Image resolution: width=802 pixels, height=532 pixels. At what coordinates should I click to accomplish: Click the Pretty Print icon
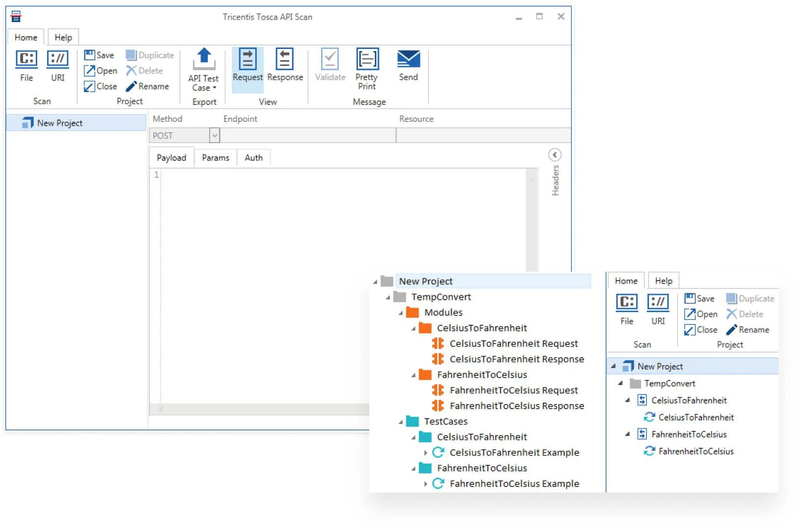pos(367,60)
